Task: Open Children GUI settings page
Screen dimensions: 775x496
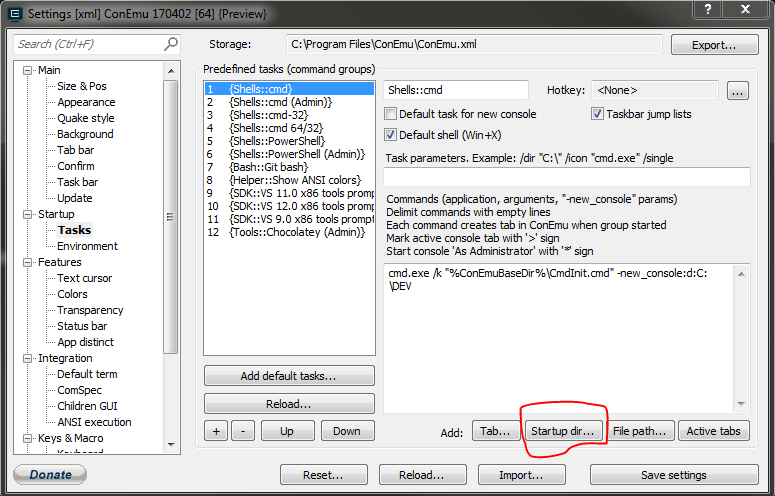Action: tap(87, 406)
